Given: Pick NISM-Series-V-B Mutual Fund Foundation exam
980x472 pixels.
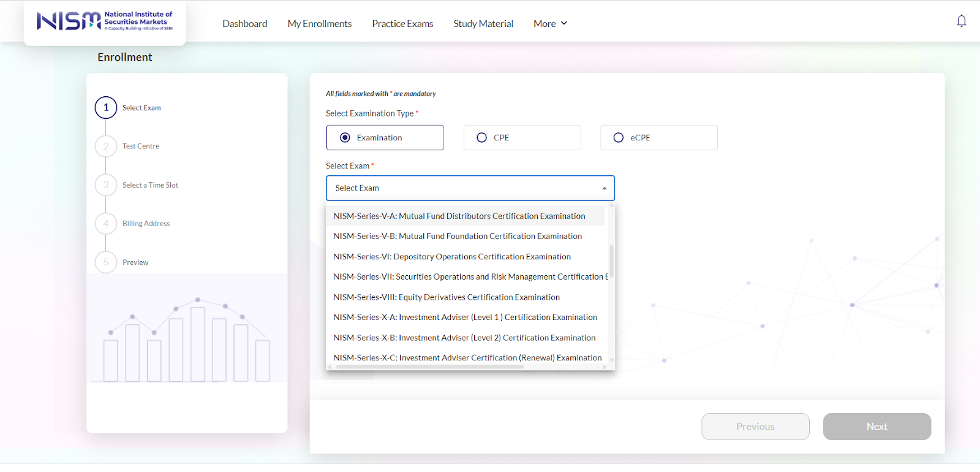Looking at the screenshot, I should (x=466, y=236).
